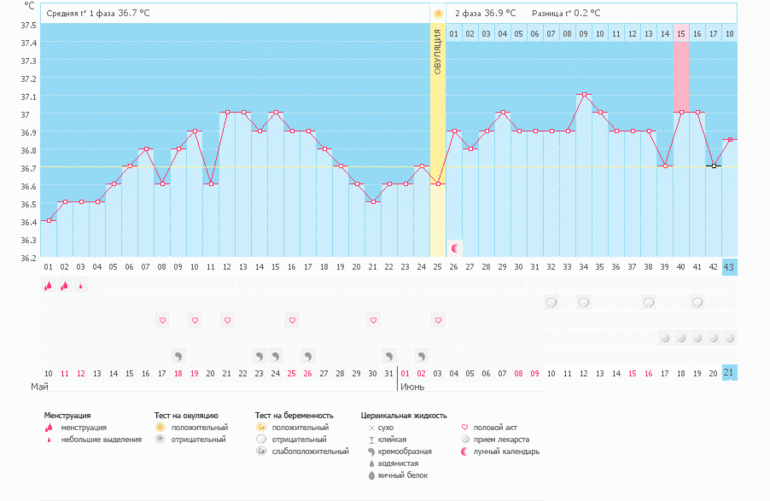The height and width of the screenshot is (501, 770).
Task: Click the yellow ОВУЛЯЦИЯ column label
Action: click(438, 60)
